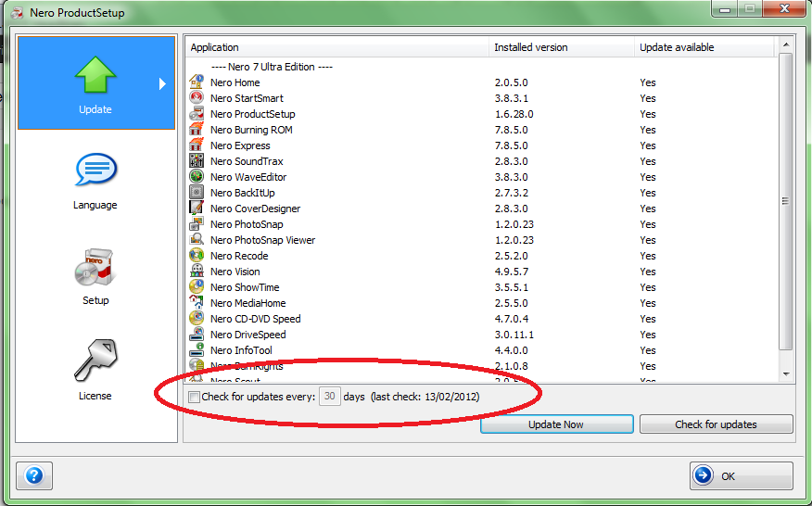Click the Nero 7 Ultra Edition heading
Image resolution: width=812 pixels, height=506 pixels.
point(272,67)
